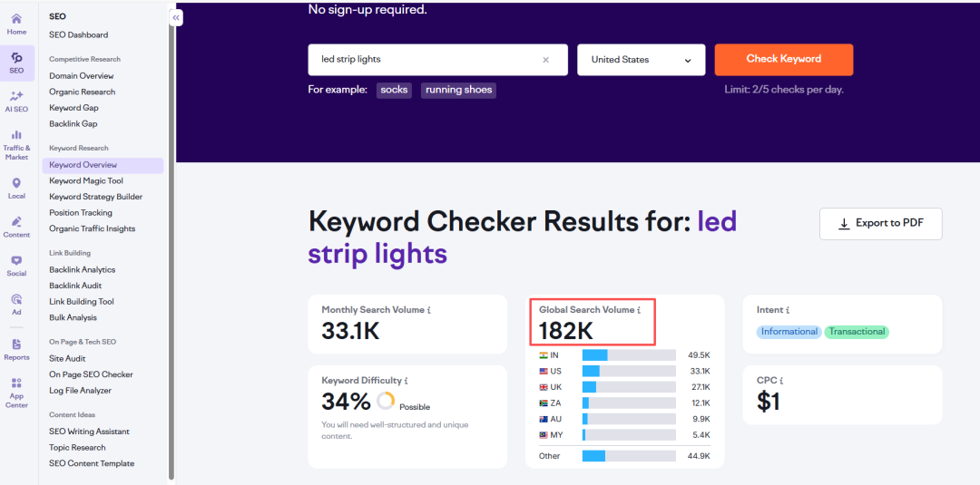Screen dimensions: 980x485
Task: Open SEO Content Template
Action: tap(92, 464)
